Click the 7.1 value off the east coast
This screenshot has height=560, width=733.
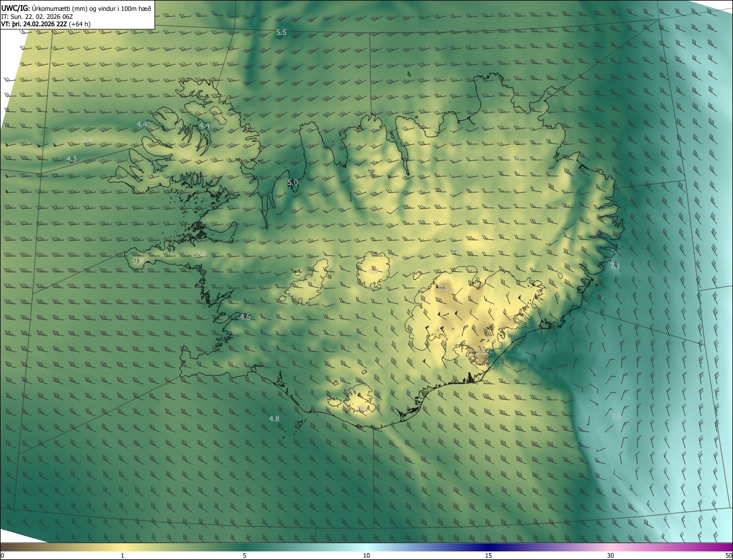coord(615,265)
